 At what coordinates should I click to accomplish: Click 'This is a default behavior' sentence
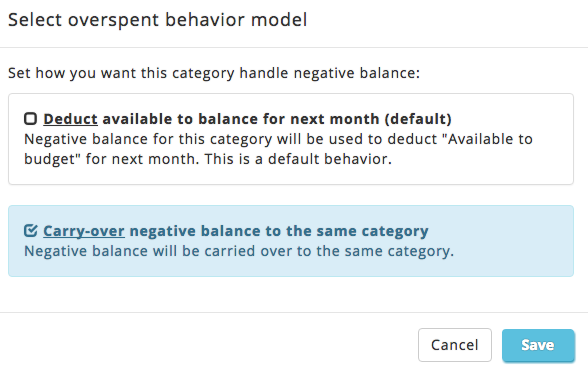[x=298, y=159]
